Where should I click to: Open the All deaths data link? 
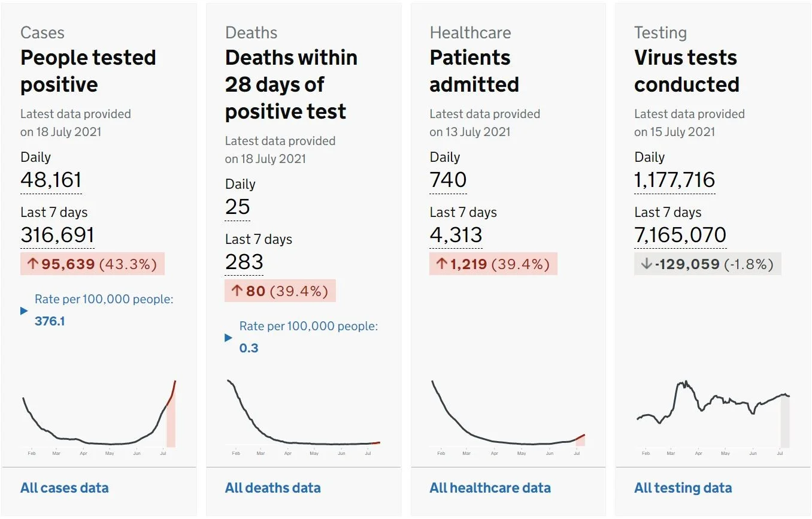tap(272, 488)
